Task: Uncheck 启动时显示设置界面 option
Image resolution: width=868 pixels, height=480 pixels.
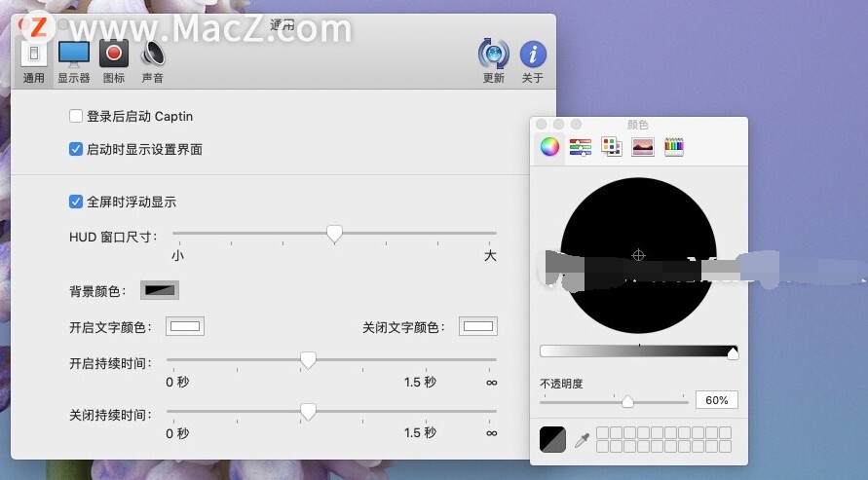Action: (76, 149)
